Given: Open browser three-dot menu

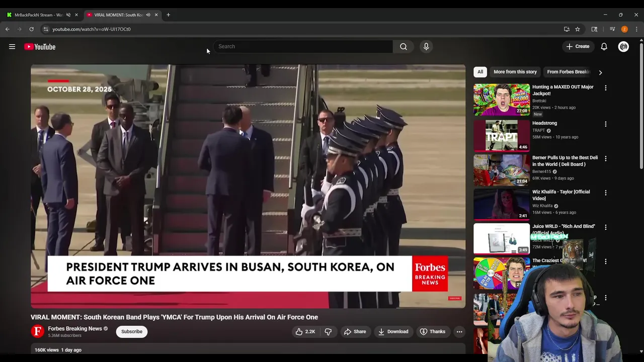Looking at the screenshot, I should [x=636, y=29].
